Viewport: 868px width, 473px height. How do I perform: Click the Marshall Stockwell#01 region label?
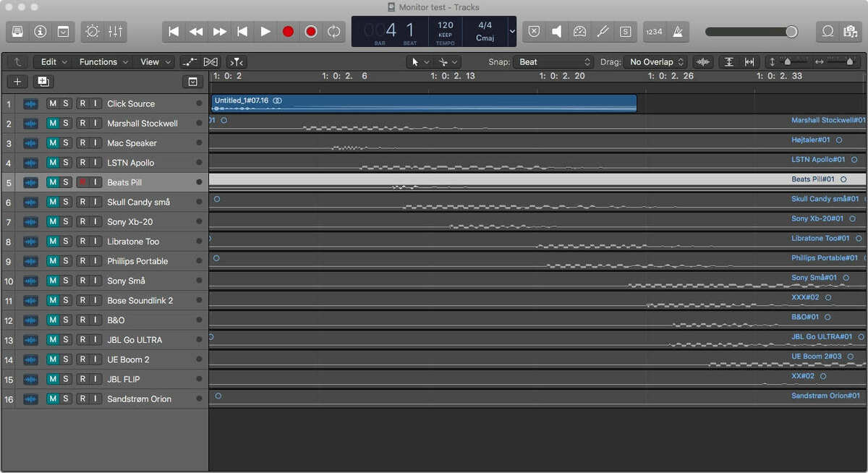[828, 120]
